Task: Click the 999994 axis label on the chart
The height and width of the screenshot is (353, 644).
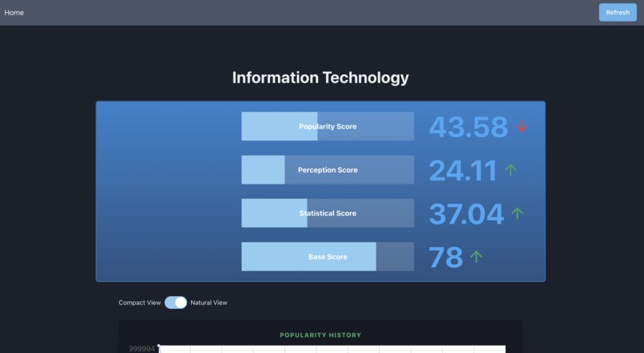Action: [142, 348]
